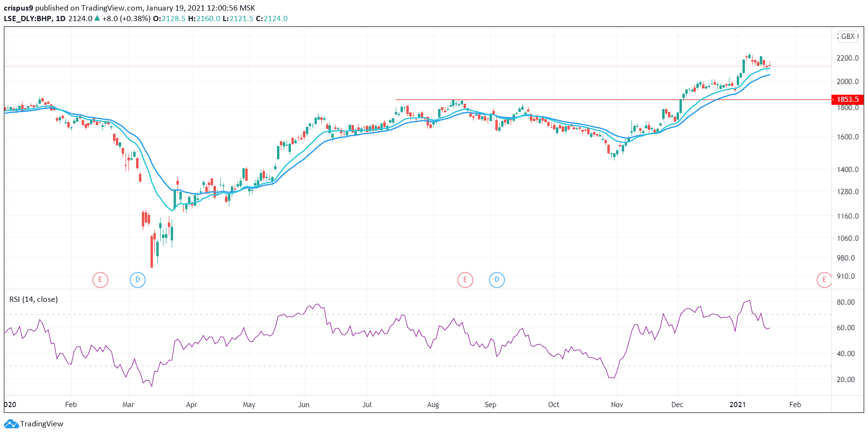Click the Nov label on time axis
Screen dimensions: 868x435
tap(617, 405)
